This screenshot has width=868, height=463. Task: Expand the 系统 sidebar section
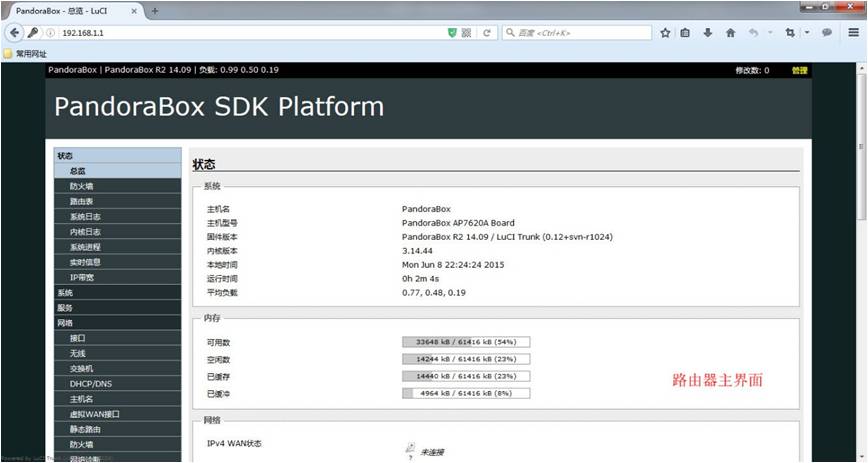click(x=117, y=292)
